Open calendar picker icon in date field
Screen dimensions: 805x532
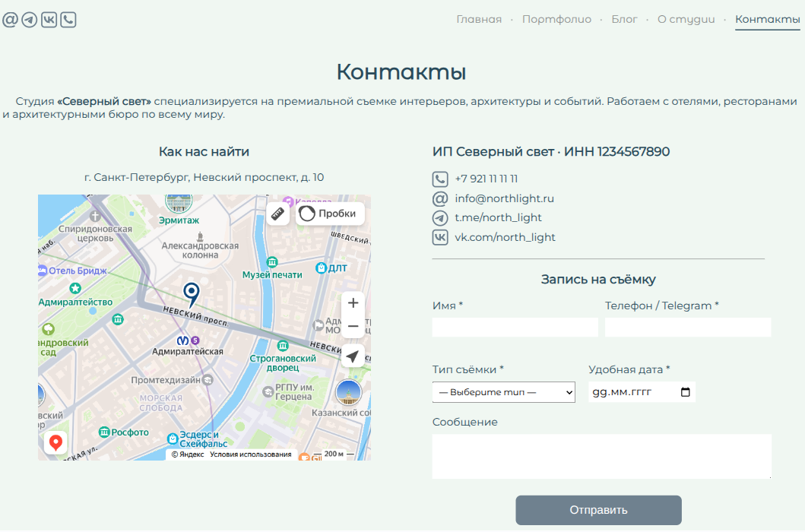click(686, 392)
